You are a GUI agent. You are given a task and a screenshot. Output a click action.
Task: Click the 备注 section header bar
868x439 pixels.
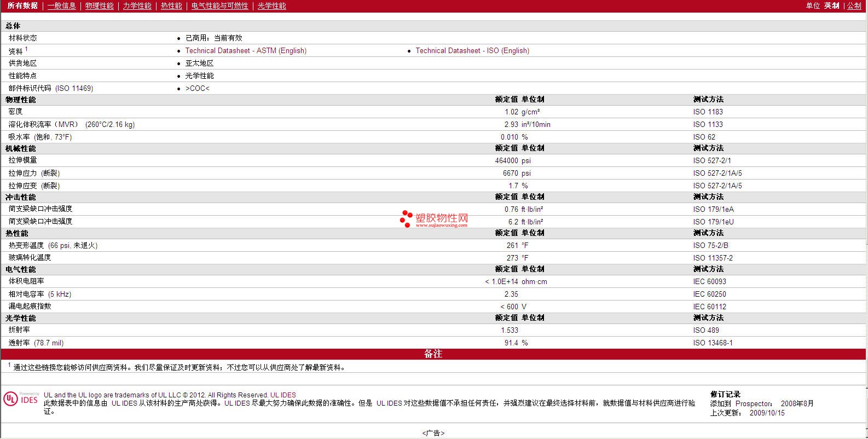pos(434,354)
